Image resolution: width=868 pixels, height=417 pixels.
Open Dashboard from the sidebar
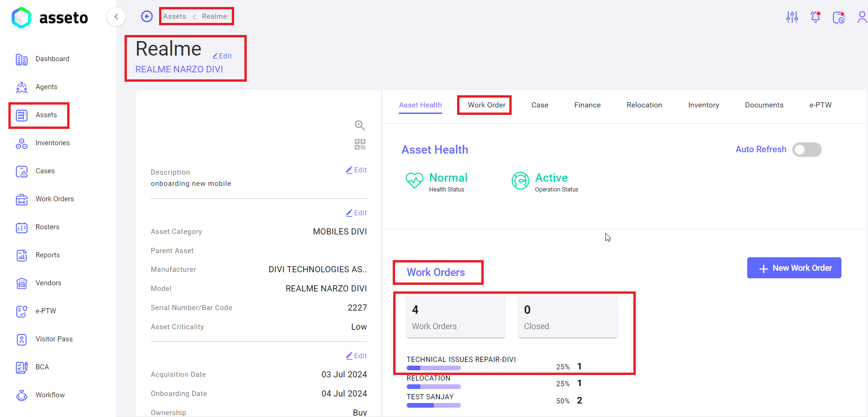52,59
